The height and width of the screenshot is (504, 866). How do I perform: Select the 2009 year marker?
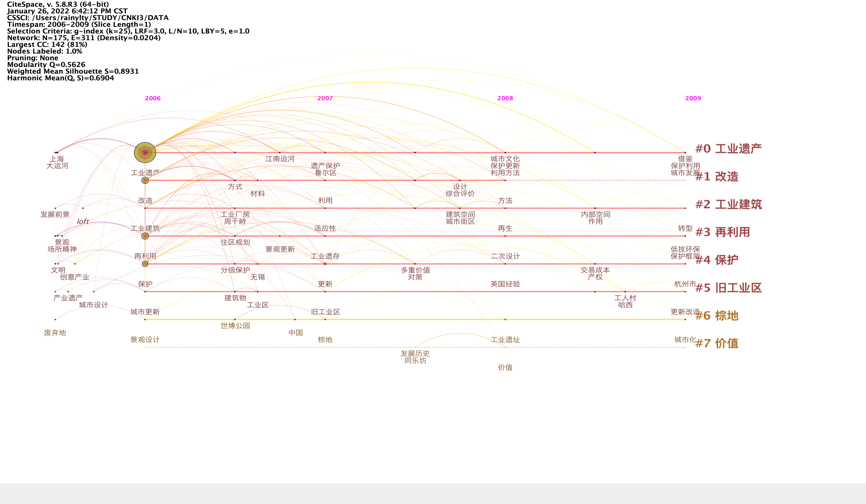[693, 98]
